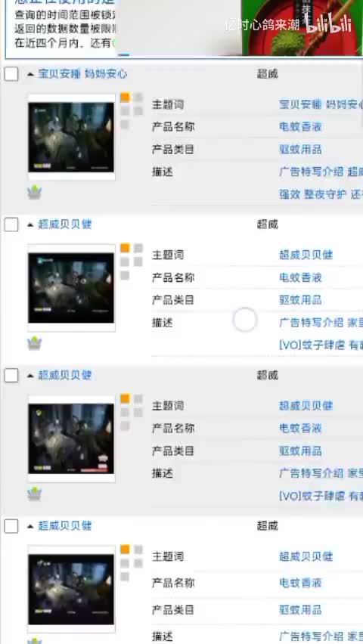Open the 宝贝安睡 妈妈安心 title link
The height and width of the screenshot is (644, 363).
point(82,74)
